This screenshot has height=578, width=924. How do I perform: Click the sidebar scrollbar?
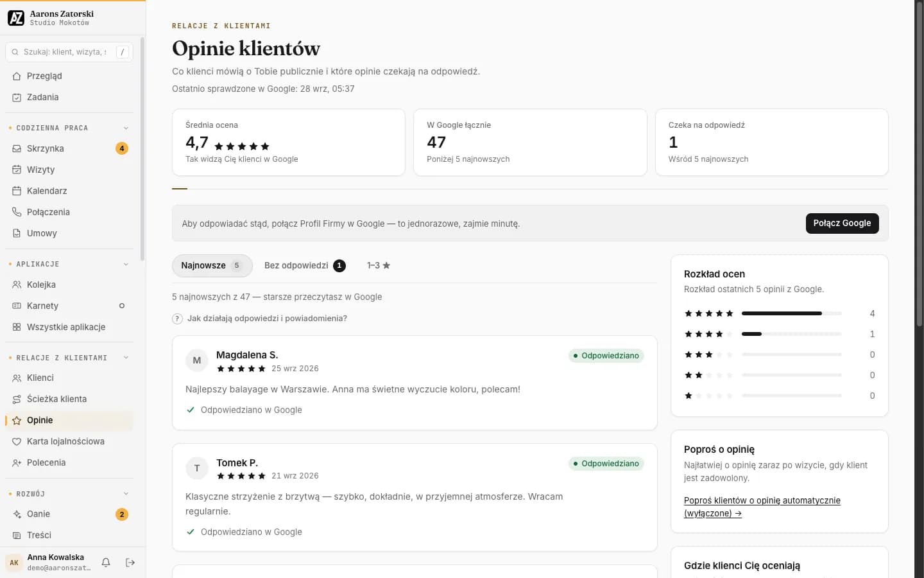coord(142,149)
